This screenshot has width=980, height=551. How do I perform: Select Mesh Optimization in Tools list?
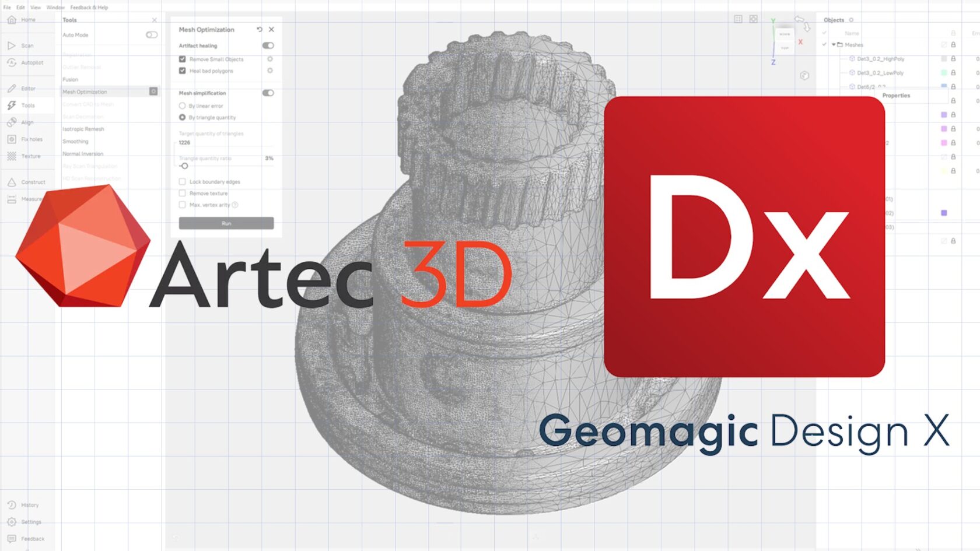(85, 92)
